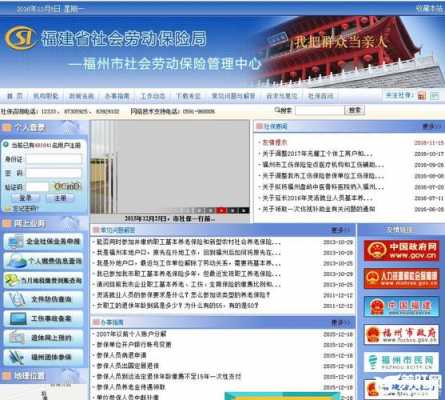
Task: Open the 中国福建 banner link
Action: 401,306
